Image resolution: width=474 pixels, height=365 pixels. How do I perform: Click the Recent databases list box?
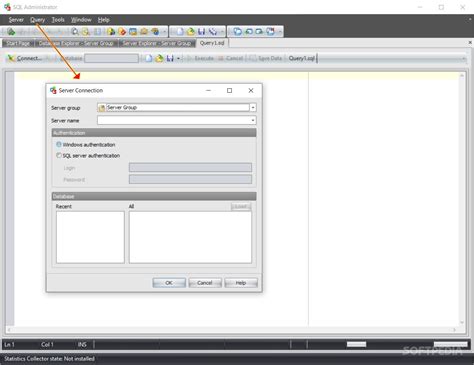[x=90, y=237]
